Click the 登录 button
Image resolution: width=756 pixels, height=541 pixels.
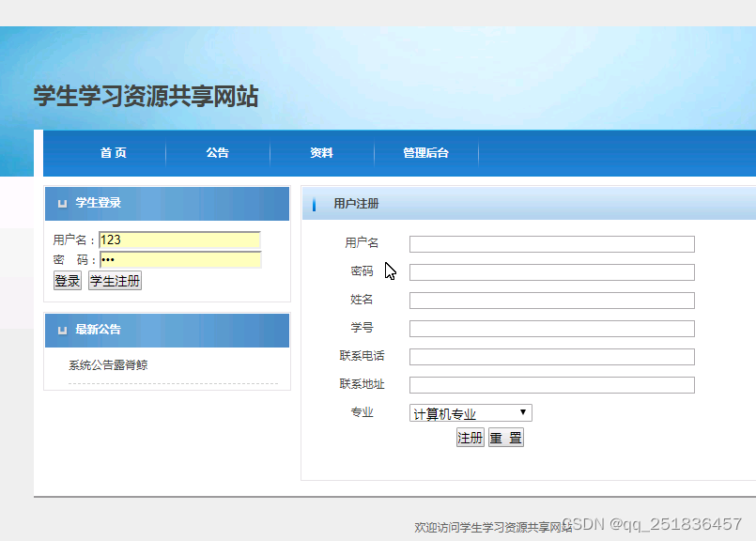point(68,281)
